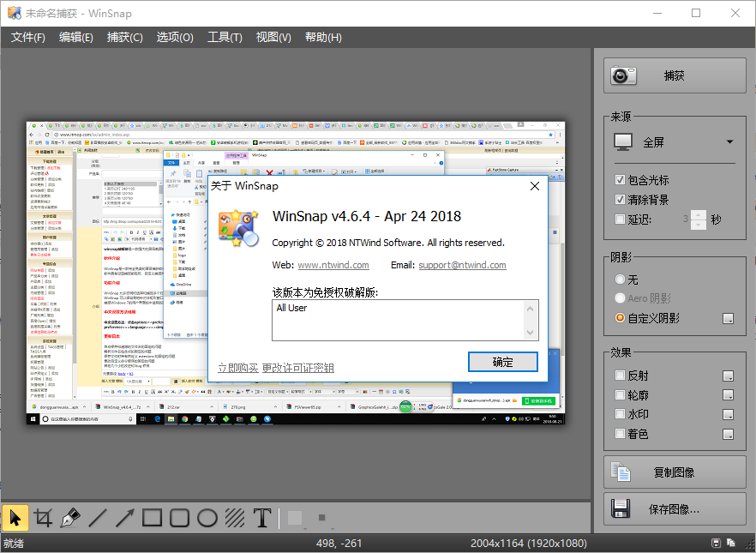This screenshot has width=756, height=553.
Task: Select the Ellipse shape tool
Action: coord(207,519)
